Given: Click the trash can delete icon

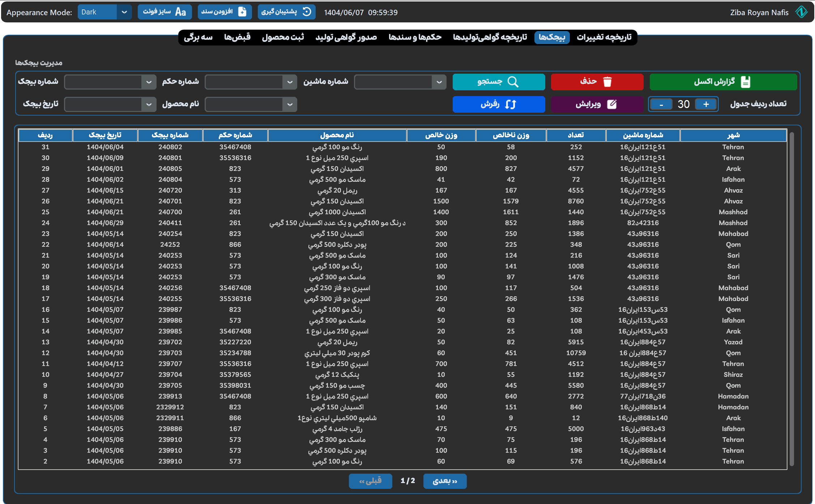Looking at the screenshot, I should pos(607,82).
